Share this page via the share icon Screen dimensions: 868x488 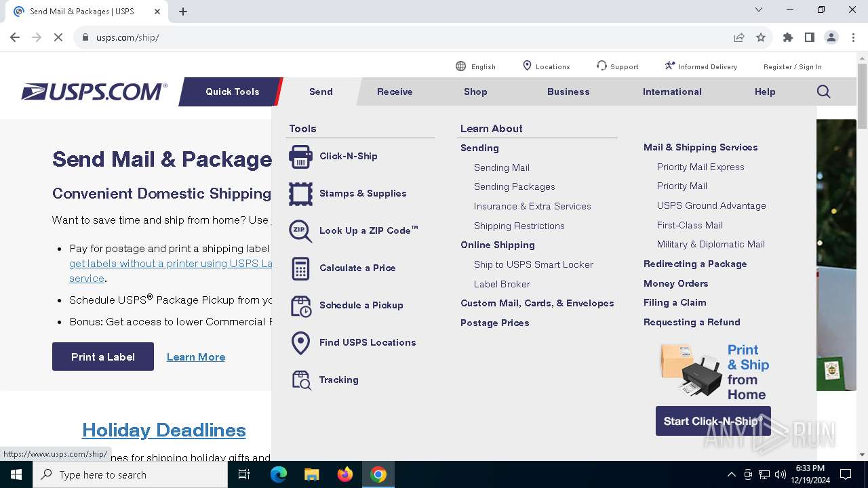(x=739, y=37)
